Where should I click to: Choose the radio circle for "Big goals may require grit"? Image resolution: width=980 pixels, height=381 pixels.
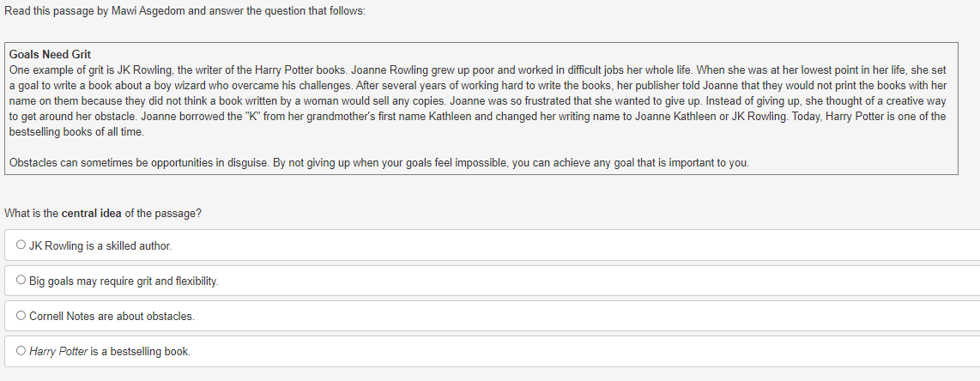tap(21, 280)
